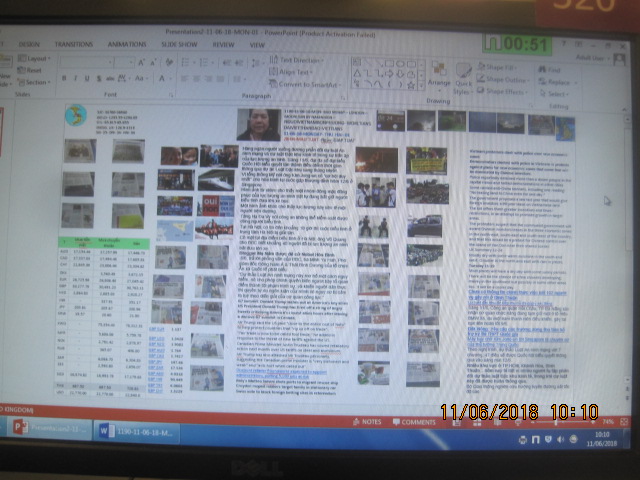The height and width of the screenshot is (480, 640).
Task: Switch to the REVIEW tab
Action: 223,44
